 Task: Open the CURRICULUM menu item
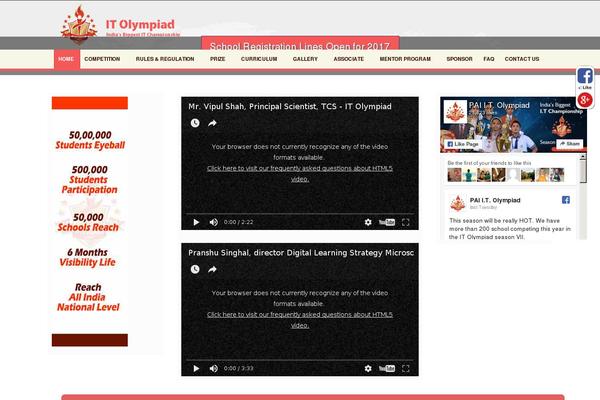click(x=259, y=59)
